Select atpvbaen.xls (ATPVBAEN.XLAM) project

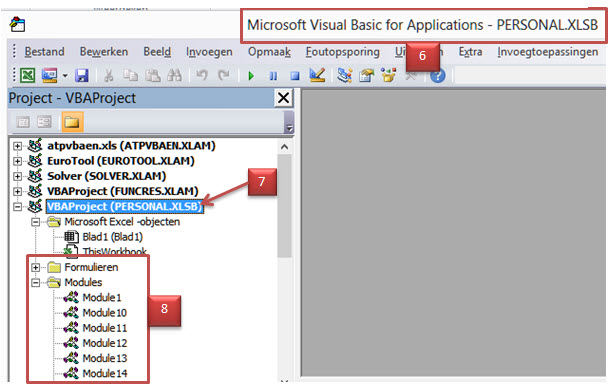[131, 146]
